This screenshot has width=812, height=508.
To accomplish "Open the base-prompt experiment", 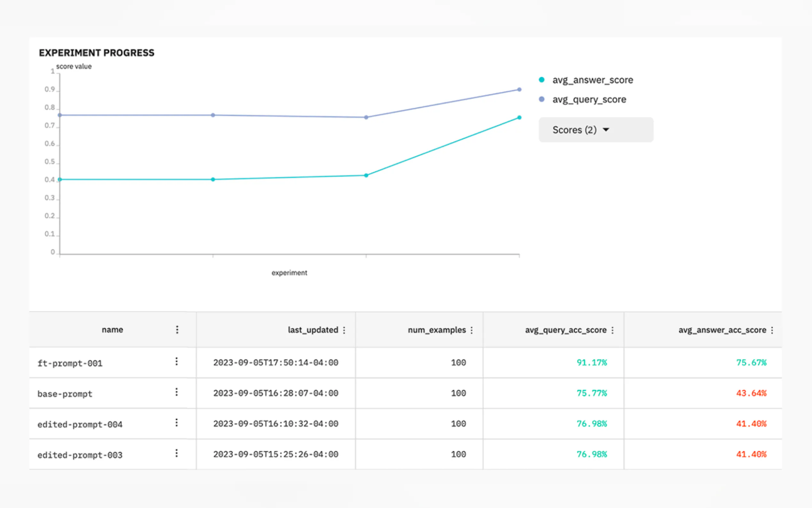I will point(65,394).
